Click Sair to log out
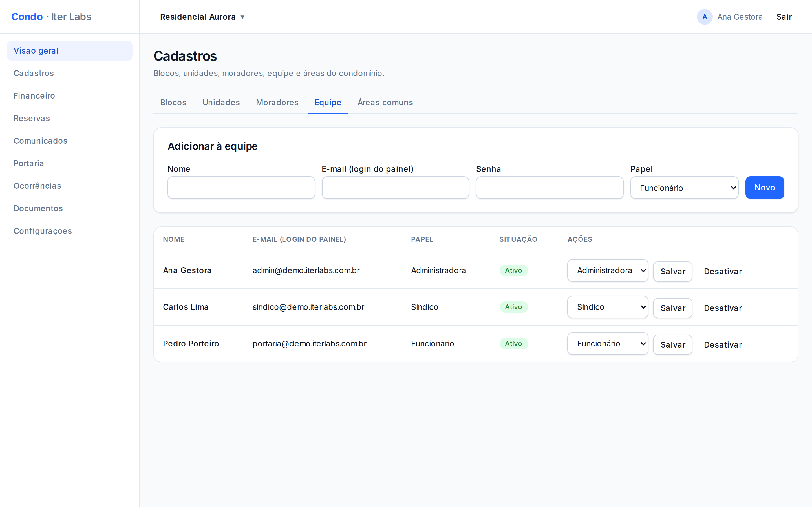Image resolution: width=812 pixels, height=507 pixels. (784, 17)
